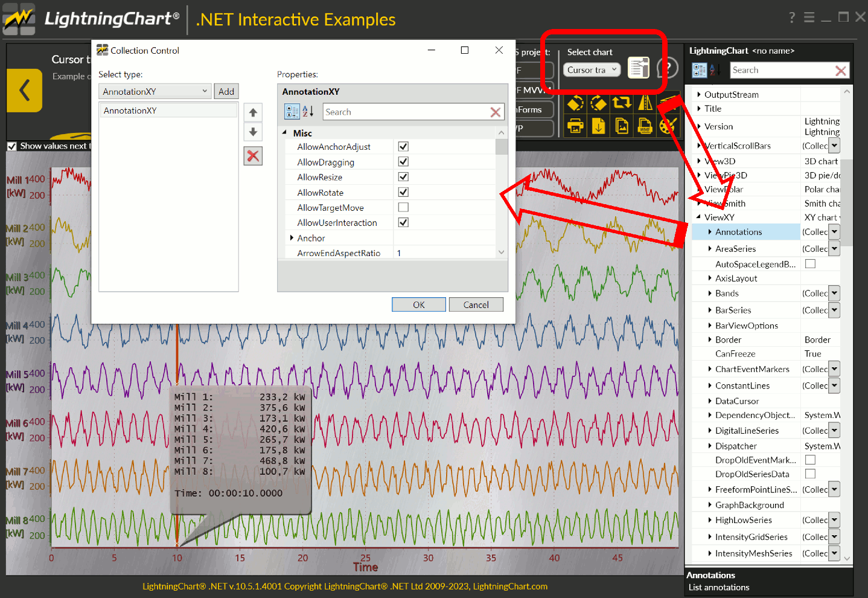Expand the Anchor property

pyautogui.click(x=292, y=238)
